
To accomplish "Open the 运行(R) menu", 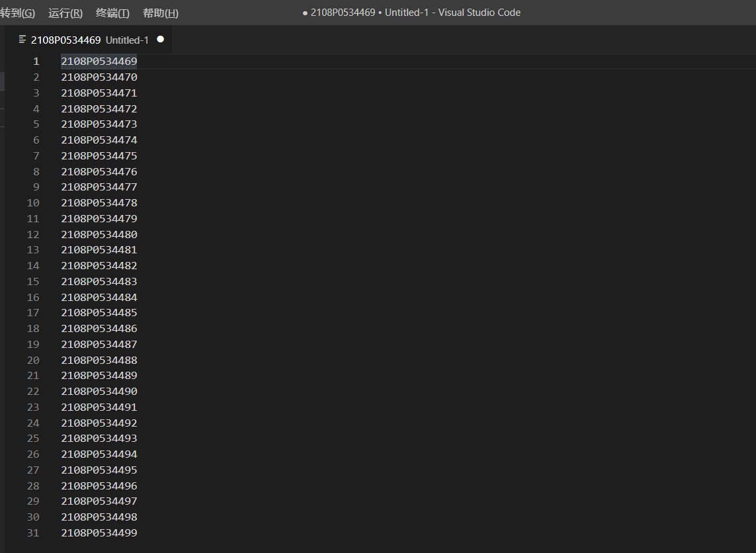I will tap(65, 13).
